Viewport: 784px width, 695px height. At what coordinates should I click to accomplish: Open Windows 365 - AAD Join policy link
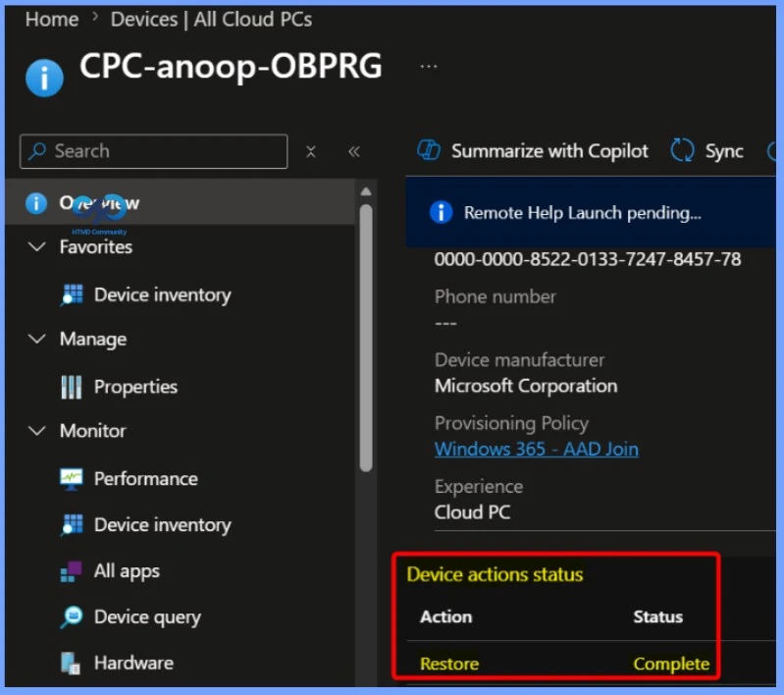537,449
